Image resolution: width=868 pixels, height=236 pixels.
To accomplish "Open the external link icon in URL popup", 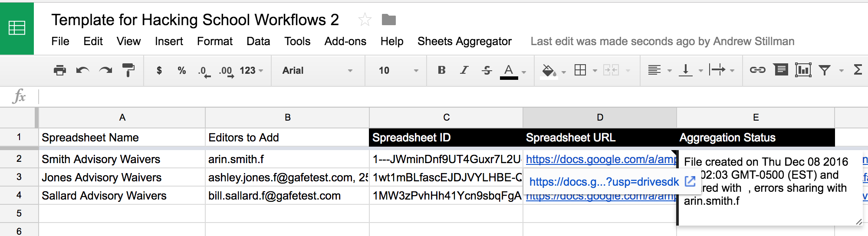I will 690,181.
